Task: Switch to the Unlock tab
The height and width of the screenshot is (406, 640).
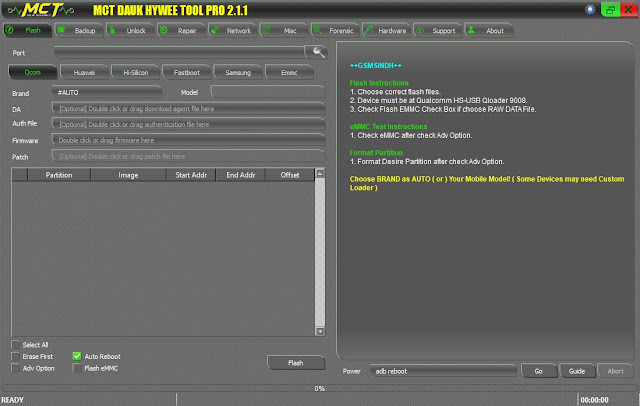Action: (x=130, y=31)
